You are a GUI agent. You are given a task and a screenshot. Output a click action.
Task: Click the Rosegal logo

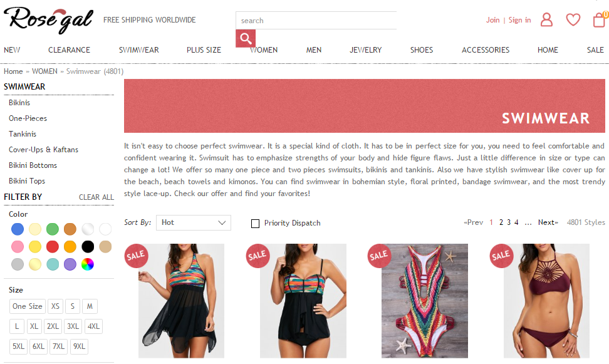coord(48,20)
